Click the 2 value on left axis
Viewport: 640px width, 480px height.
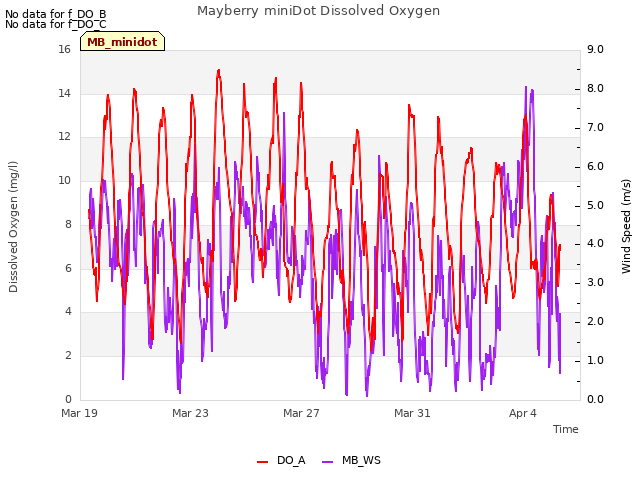pyautogui.click(x=68, y=355)
